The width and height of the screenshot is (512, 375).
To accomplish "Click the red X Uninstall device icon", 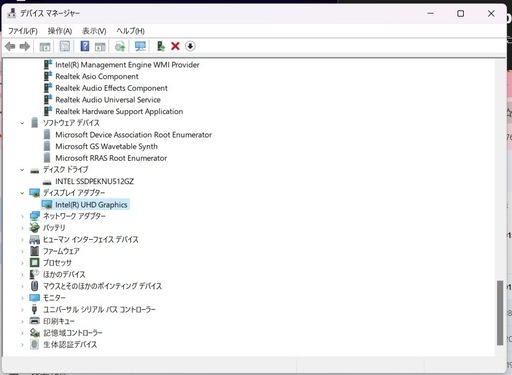I will point(175,46).
